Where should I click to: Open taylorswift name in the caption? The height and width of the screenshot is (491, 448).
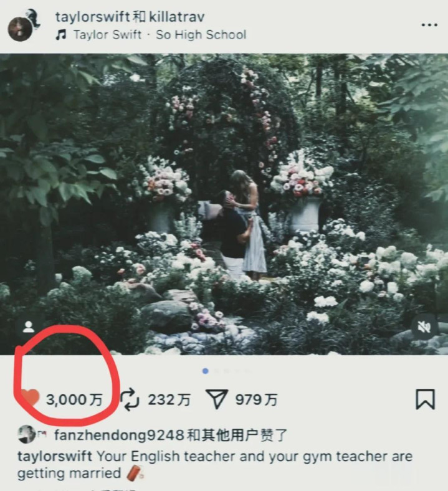55,457
